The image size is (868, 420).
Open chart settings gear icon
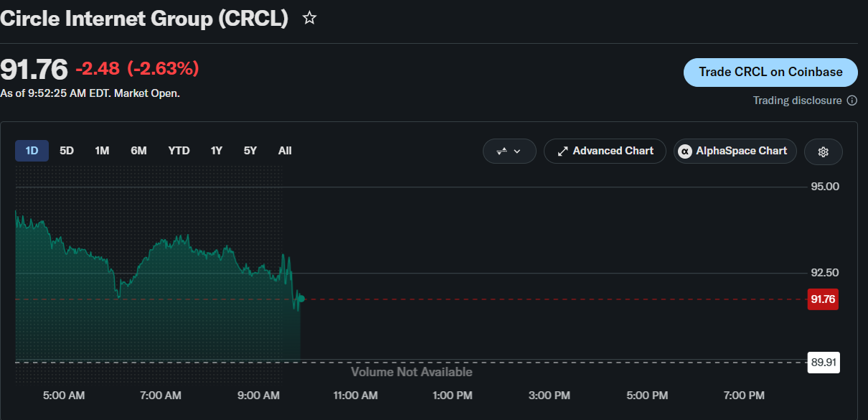click(x=824, y=151)
